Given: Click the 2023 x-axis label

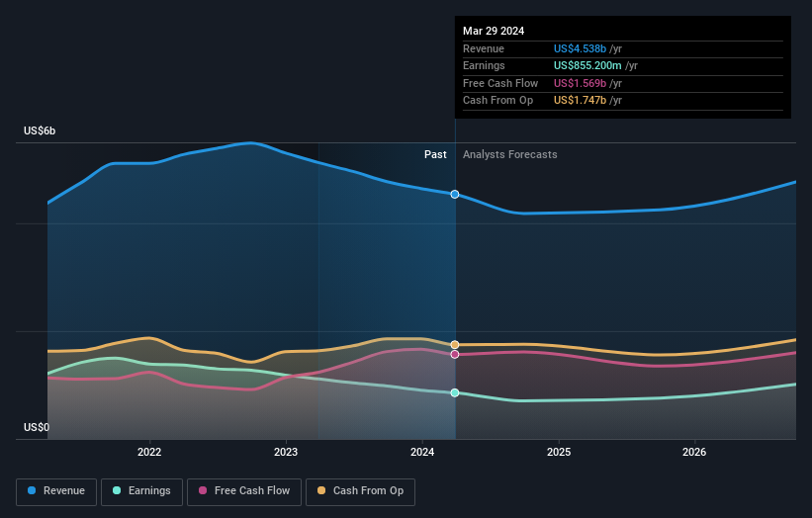Looking at the screenshot, I should point(286,452).
